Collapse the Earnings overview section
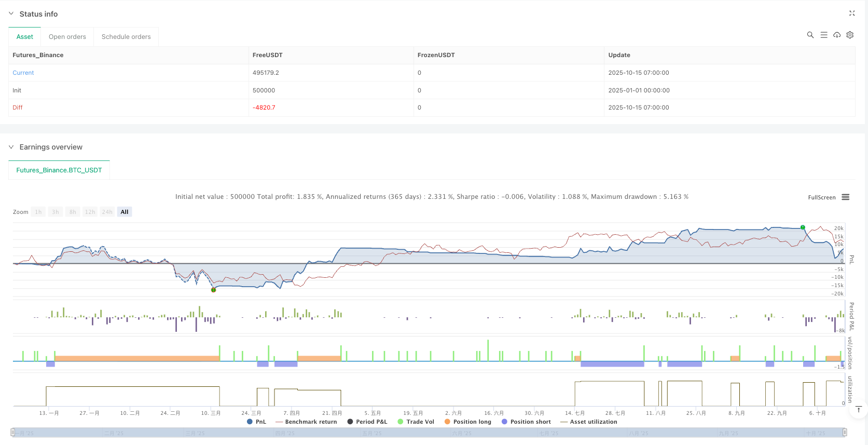Viewport: 868px width, 445px height. pos(11,147)
